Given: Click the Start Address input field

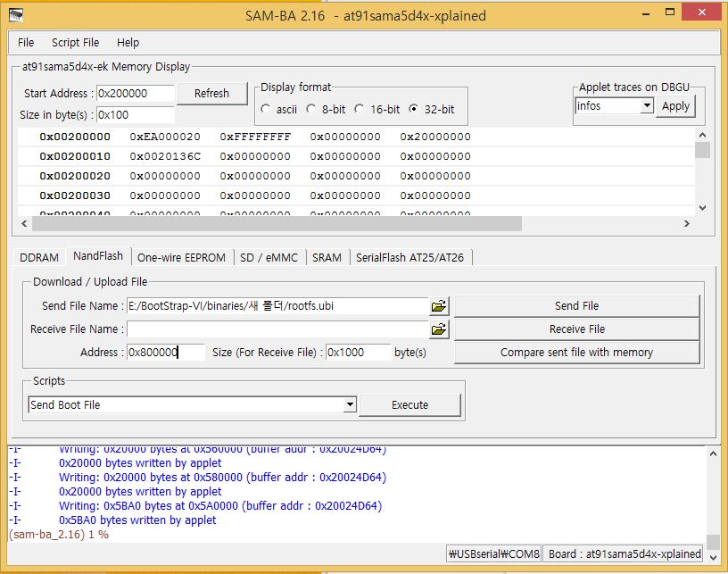Looking at the screenshot, I should click(x=134, y=94).
